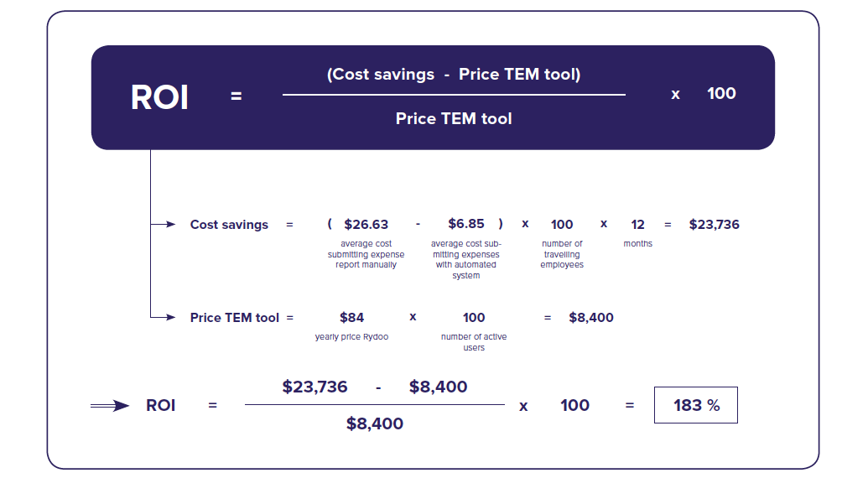The width and height of the screenshot is (868, 504).
Task: Click the '(Cost savings - Price TEM tool)' numerator
Action: point(454,74)
